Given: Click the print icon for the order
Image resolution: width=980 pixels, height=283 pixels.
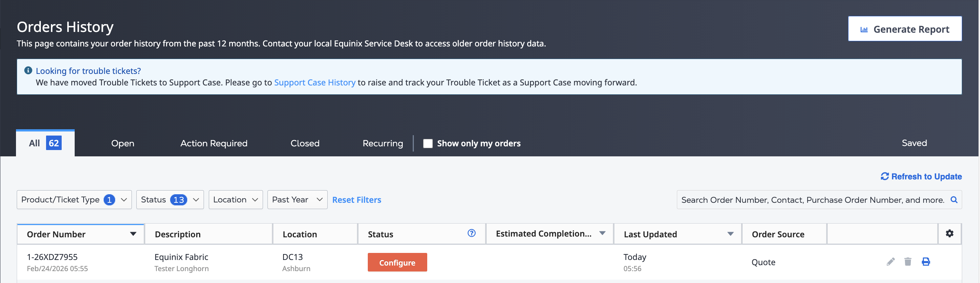Looking at the screenshot, I should [x=926, y=262].
